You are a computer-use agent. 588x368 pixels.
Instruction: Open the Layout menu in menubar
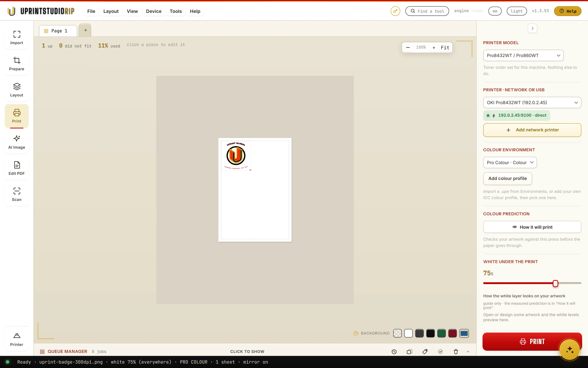(111, 11)
